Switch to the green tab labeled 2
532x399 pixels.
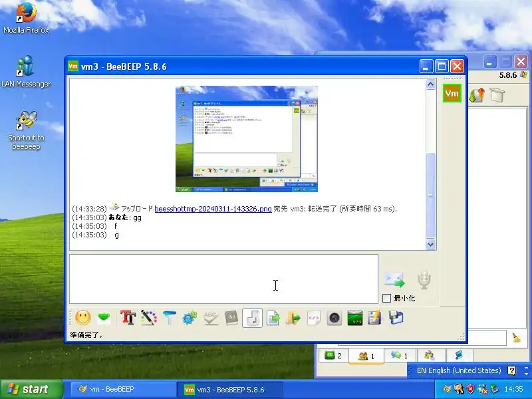333,356
